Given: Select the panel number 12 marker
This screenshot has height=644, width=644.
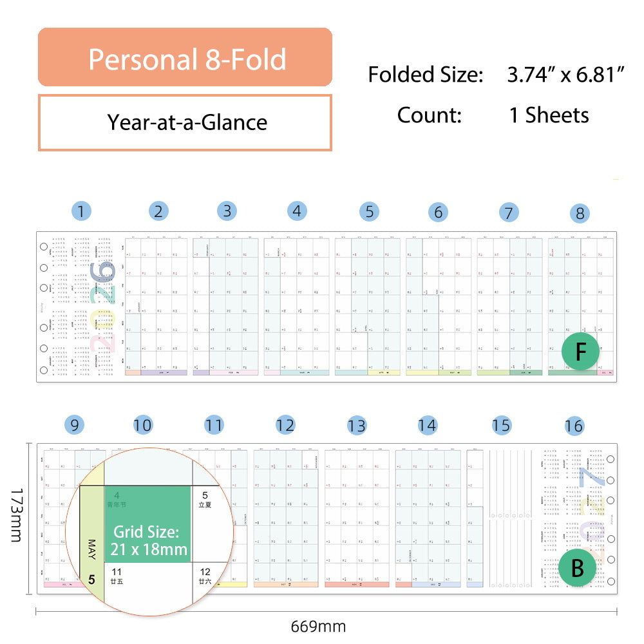Looking at the screenshot, I should (x=285, y=425).
